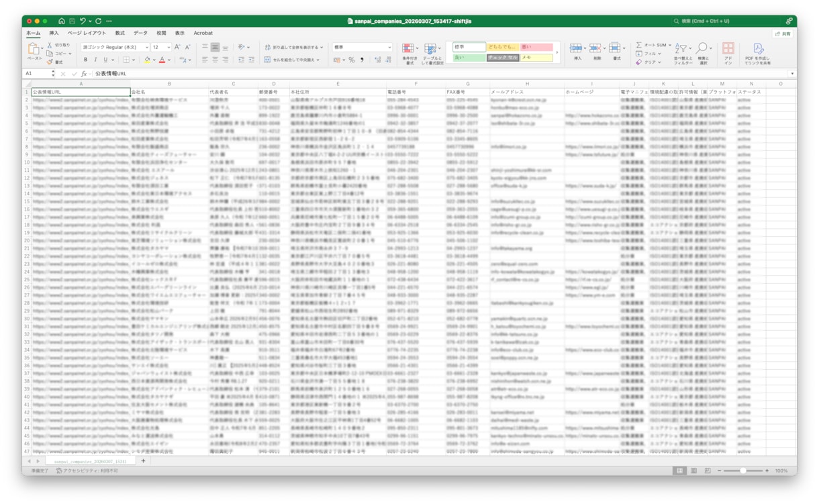Click the Name Box showing A1
819x504 pixels.
(37, 74)
